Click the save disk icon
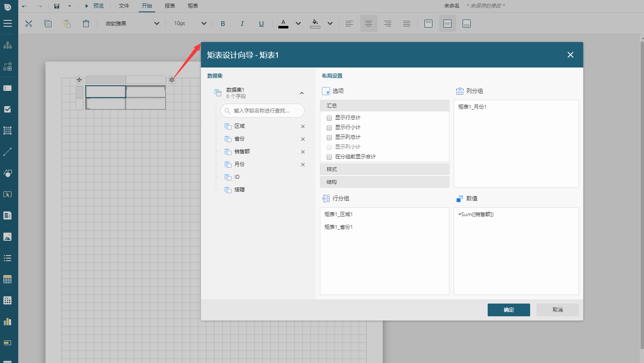Image resolution: width=644 pixels, height=363 pixels. (x=57, y=6)
